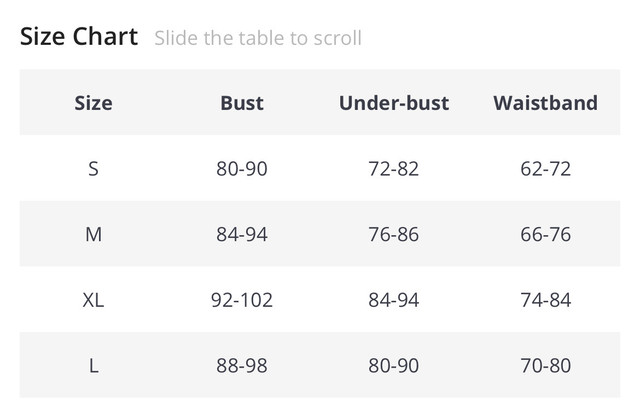Select the Waistband column header
640x408 pixels.
[545, 103]
